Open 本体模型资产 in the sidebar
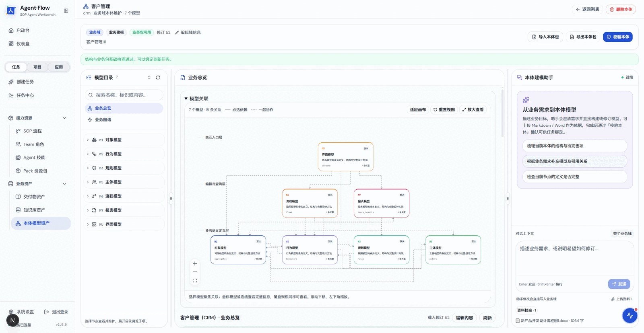This screenshot has height=333, width=644. pos(41,224)
